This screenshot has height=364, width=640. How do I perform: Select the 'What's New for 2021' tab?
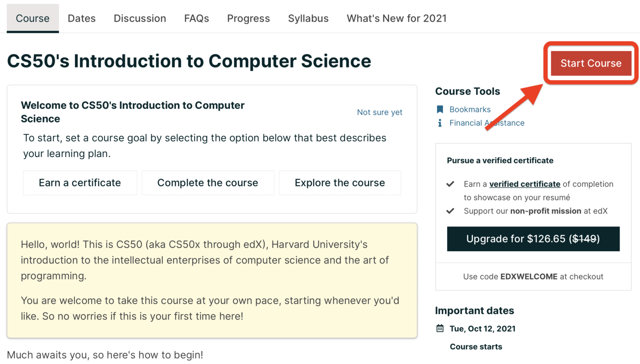point(396,18)
